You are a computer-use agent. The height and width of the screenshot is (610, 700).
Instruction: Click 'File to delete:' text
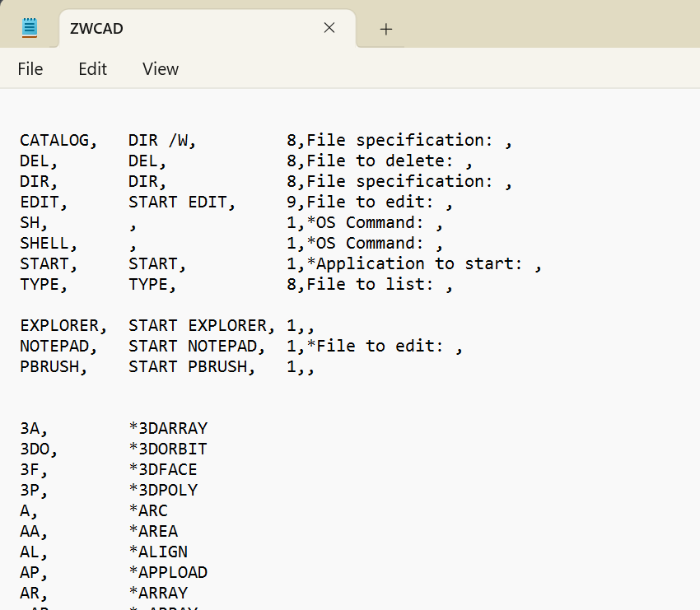380,161
